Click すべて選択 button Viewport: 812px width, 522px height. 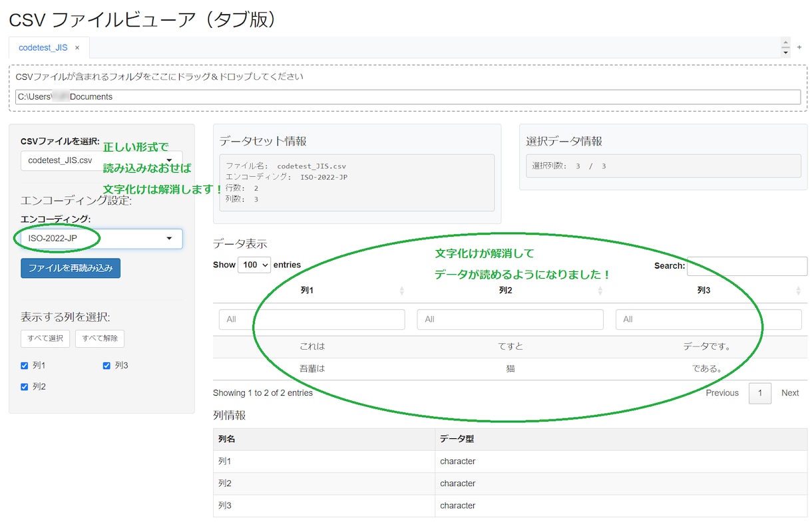[x=45, y=338]
